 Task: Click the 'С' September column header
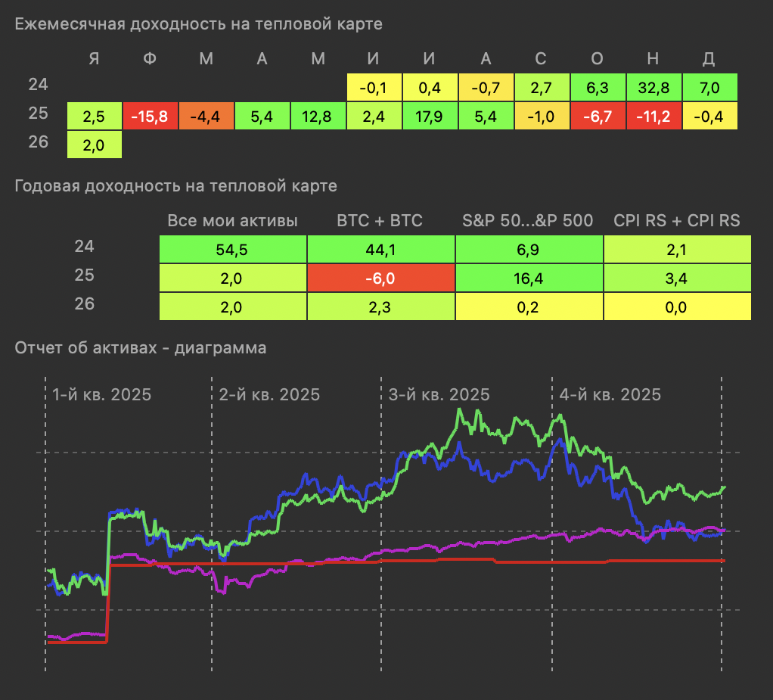541,59
